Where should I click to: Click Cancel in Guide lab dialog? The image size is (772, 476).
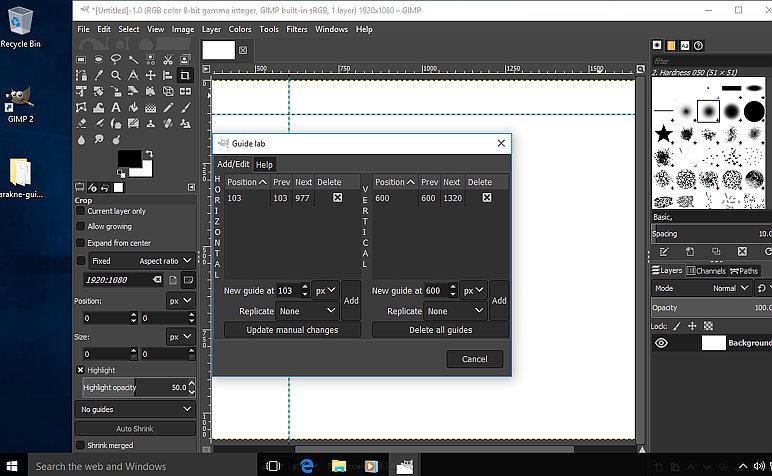(475, 359)
